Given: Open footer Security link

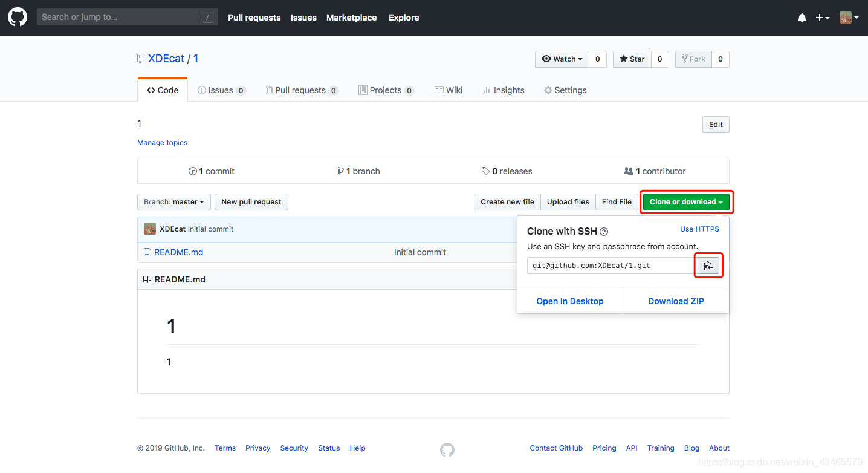Looking at the screenshot, I should click(294, 448).
